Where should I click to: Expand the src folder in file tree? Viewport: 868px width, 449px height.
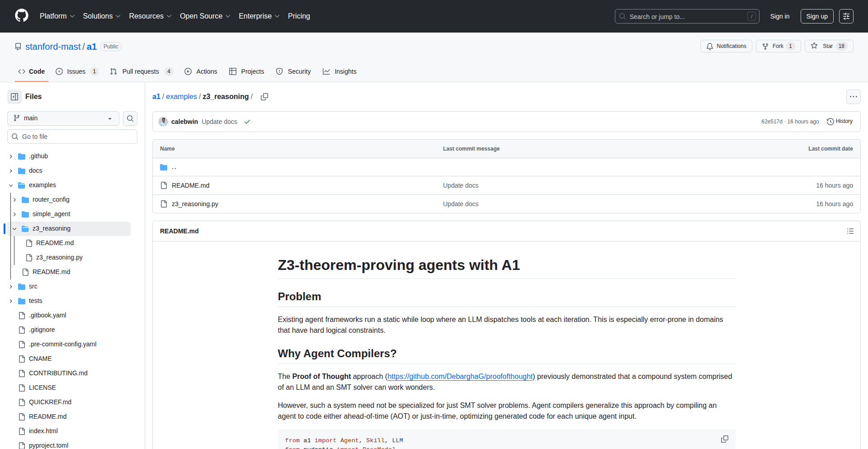(11, 286)
